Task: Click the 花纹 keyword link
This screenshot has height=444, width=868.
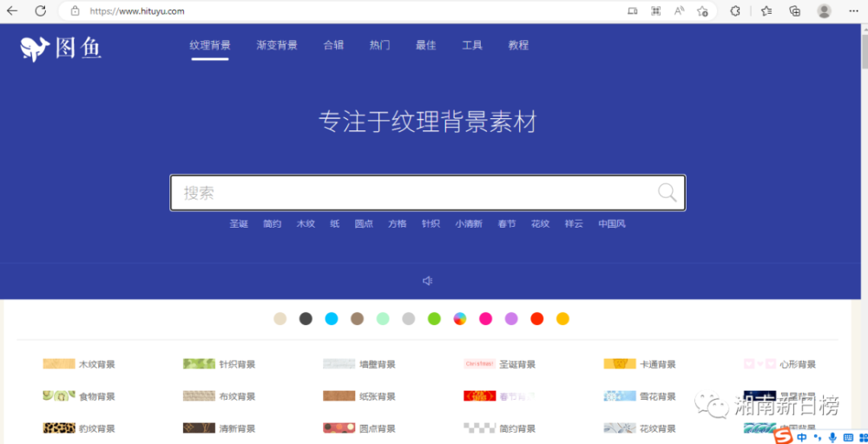Action: [540, 224]
